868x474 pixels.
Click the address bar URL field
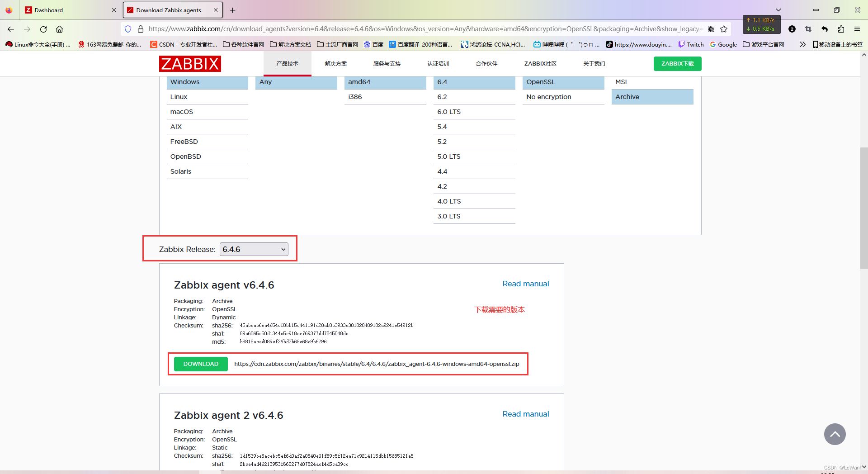425,29
